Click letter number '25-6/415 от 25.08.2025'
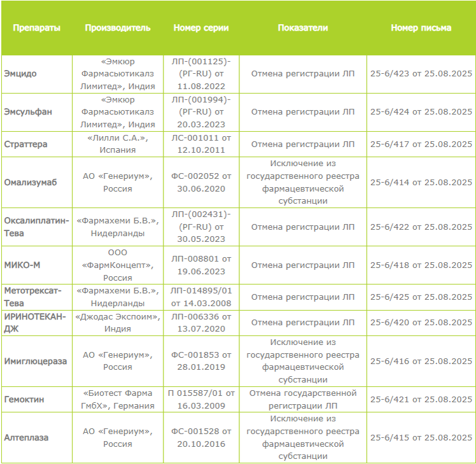This screenshot has height=464, width=476. (421, 438)
